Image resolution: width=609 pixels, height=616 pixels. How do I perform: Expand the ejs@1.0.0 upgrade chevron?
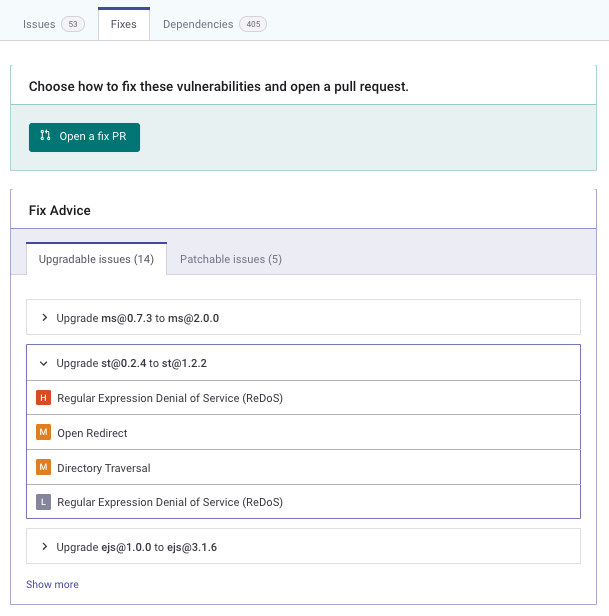point(44,546)
